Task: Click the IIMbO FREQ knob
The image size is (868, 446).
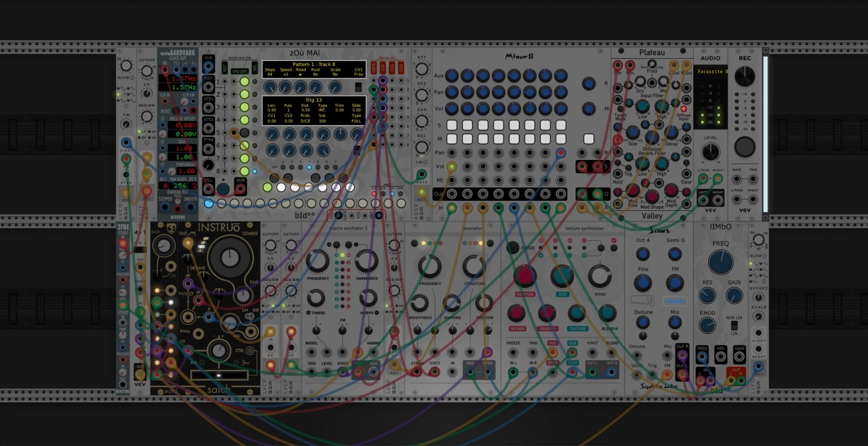Action: tap(721, 262)
